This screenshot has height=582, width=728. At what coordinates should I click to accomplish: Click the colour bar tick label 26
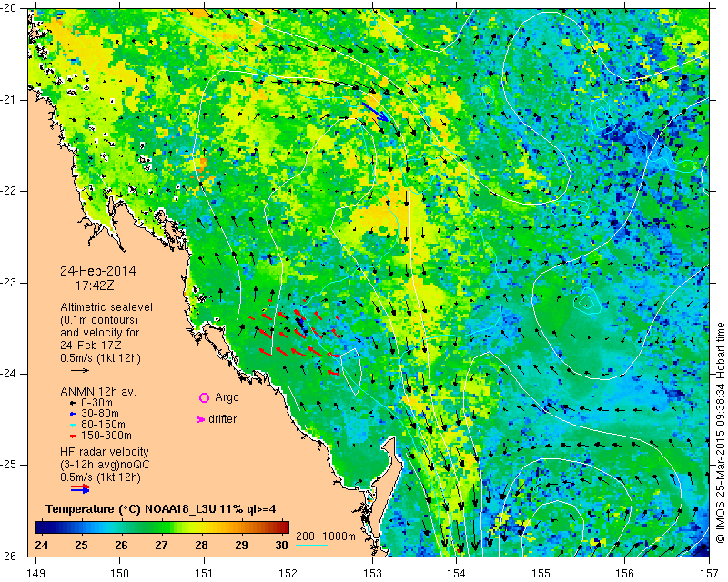pyautogui.click(x=121, y=546)
